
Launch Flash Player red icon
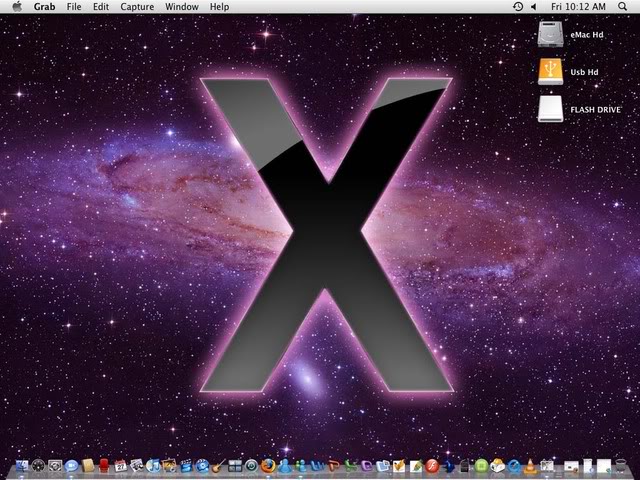point(432,466)
